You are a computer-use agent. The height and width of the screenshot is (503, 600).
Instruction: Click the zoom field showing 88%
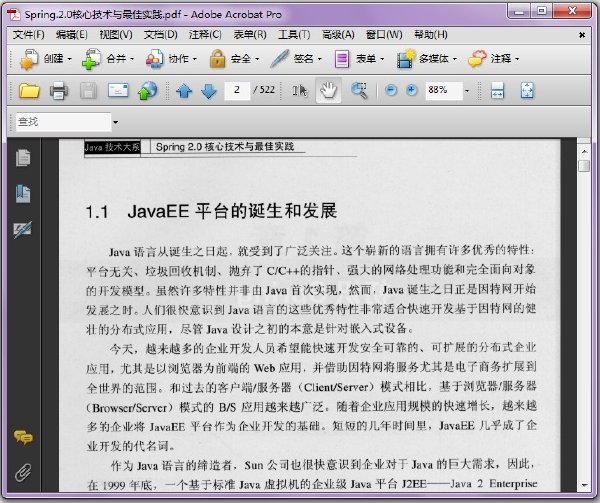pos(444,91)
